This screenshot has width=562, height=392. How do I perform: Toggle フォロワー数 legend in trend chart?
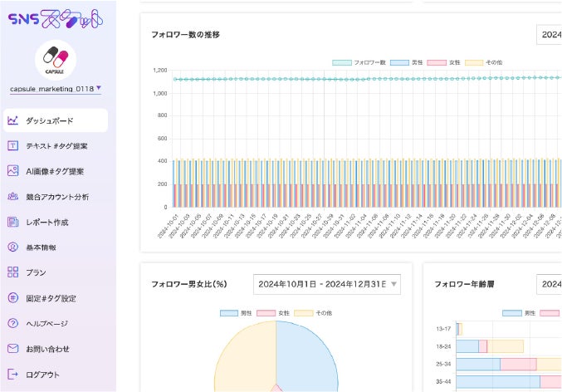pos(359,62)
